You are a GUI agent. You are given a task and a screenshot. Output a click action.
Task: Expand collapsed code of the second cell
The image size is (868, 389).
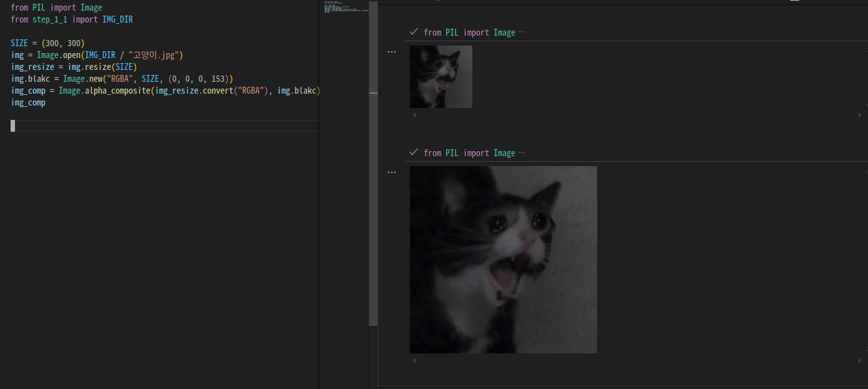coord(522,153)
